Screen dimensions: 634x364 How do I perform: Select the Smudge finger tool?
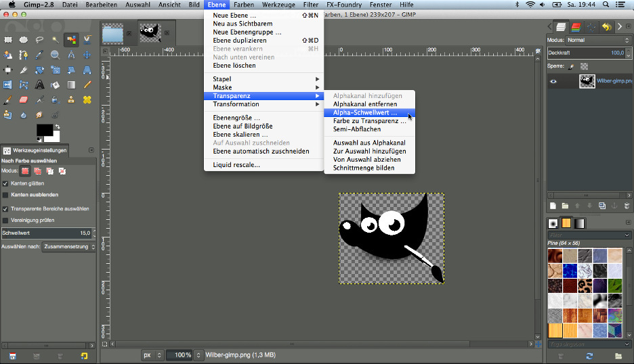tap(39, 115)
